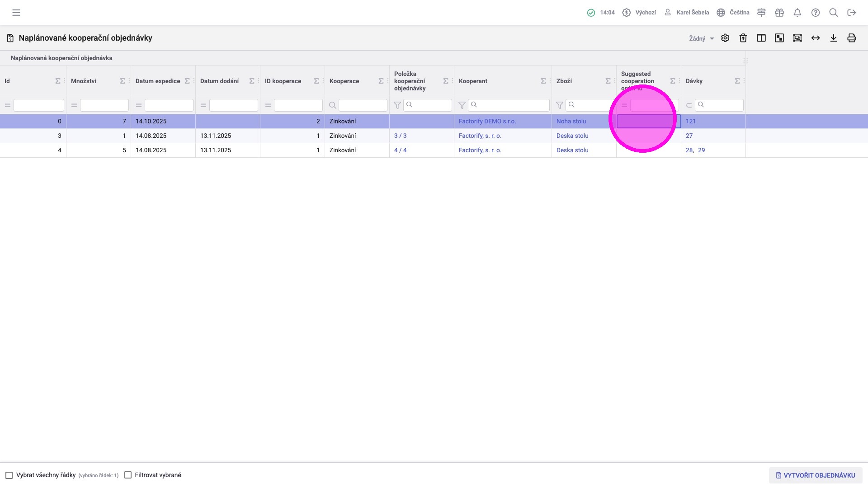Open the Factorify DEMO s.r.o. link

487,121
